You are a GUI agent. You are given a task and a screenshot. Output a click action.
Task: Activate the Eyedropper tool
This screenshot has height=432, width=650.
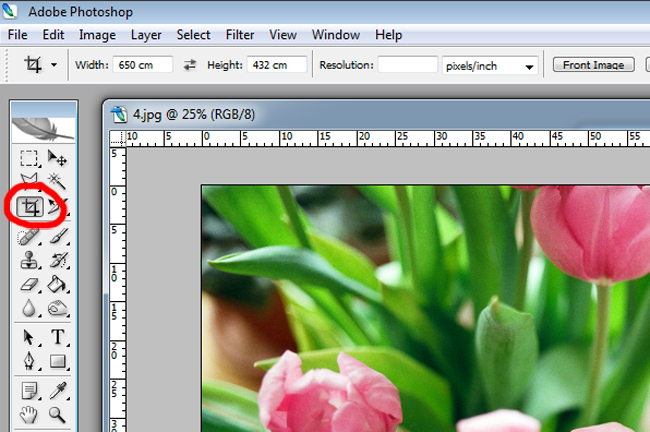(x=58, y=390)
